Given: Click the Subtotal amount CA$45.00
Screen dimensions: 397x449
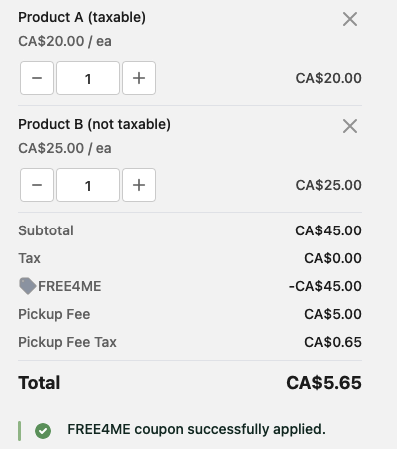Looking at the screenshot, I should pyautogui.click(x=328, y=231).
